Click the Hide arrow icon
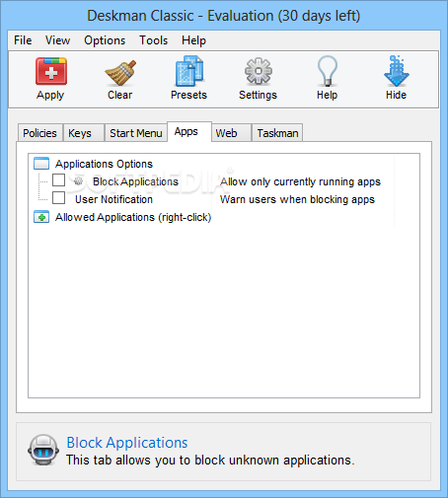Image resolution: width=448 pixels, height=498 pixels. [x=397, y=71]
